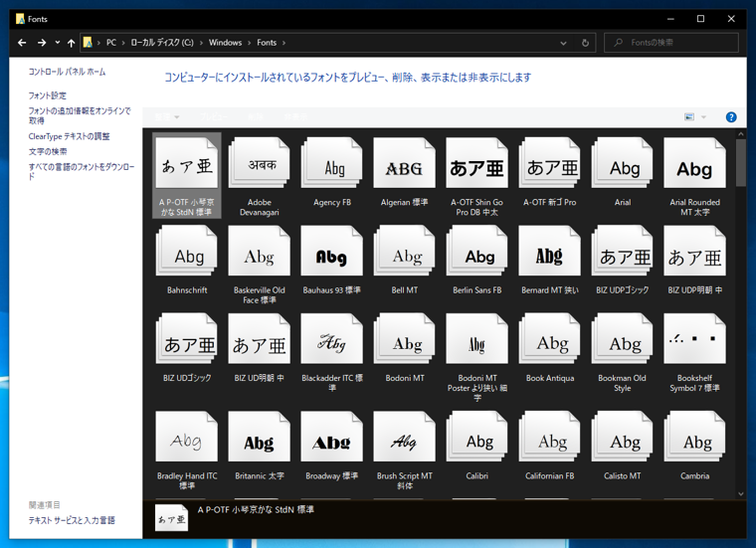Click PC in the address breadcrumb
The image size is (756, 548).
coord(111,43)
